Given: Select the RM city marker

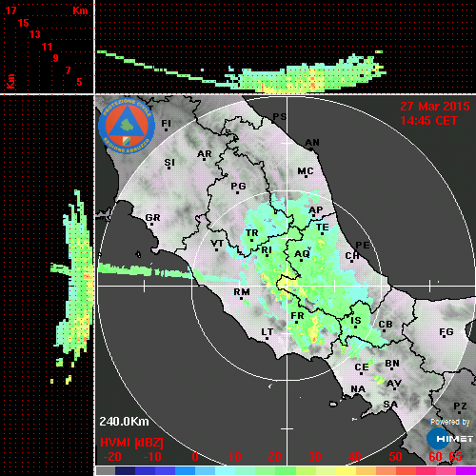Looking at the screenshot, I should coord(242,298).
